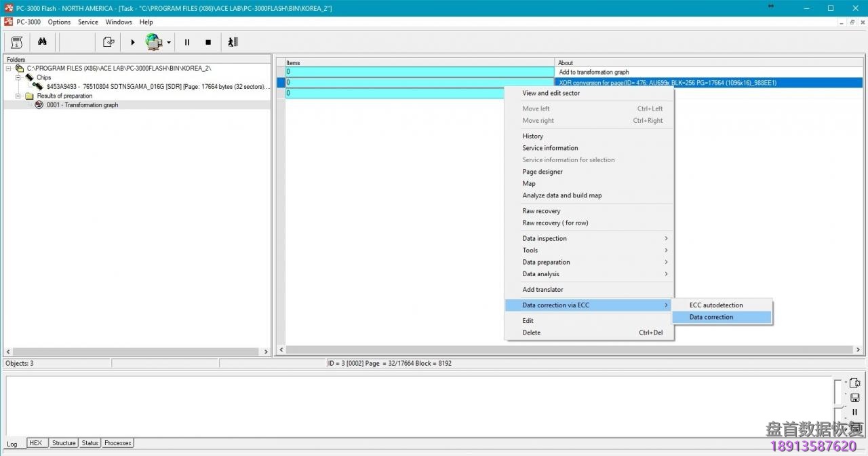Click the binoculars search icon
The image size is (868, 456).
tap(42, 42)
